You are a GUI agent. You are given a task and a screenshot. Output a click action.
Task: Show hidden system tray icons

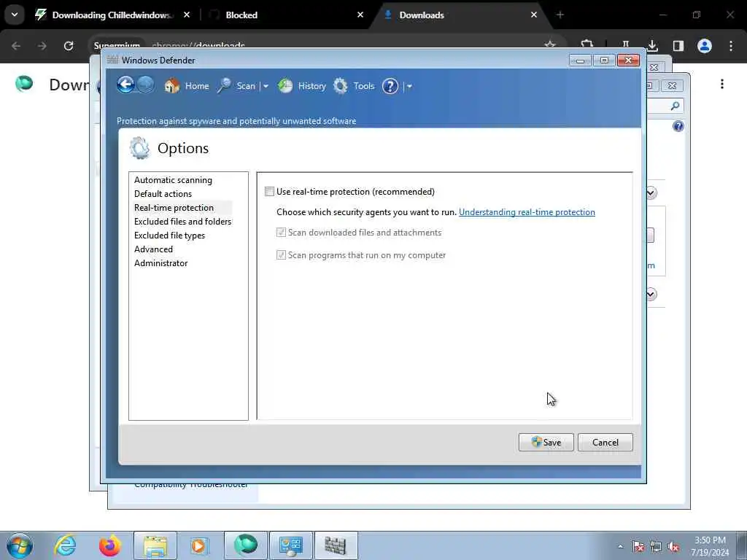(620, 546)
